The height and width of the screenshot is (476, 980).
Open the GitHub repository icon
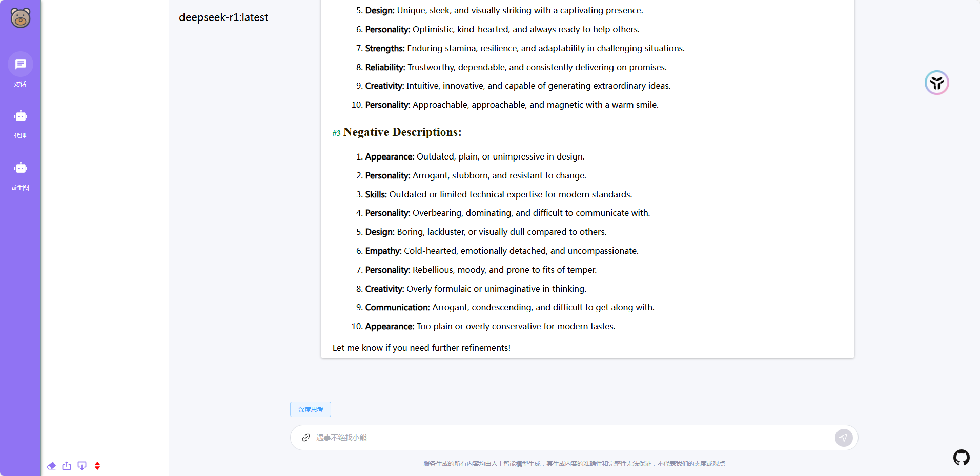(x=961, y=457)
